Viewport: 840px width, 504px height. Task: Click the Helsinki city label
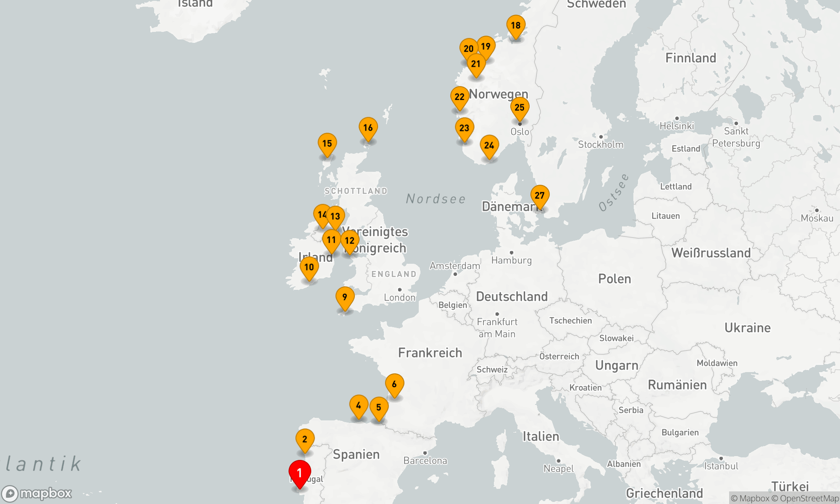pos(677,126)
